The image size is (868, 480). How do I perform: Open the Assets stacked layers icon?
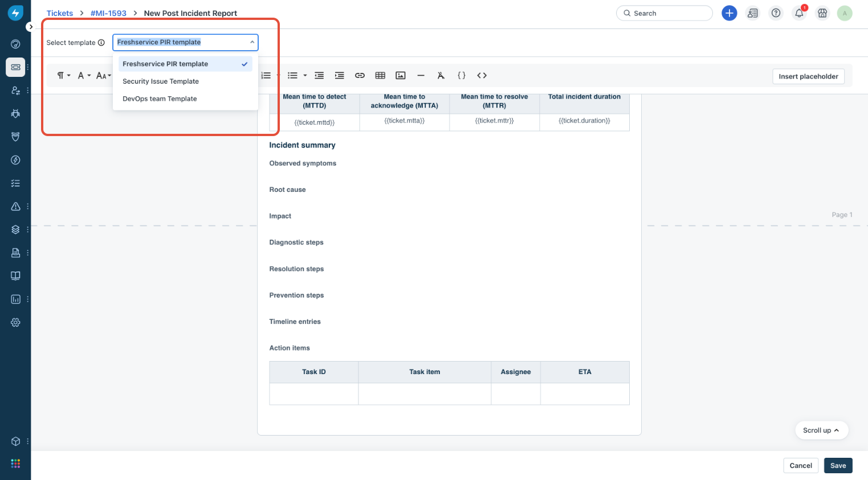(15, 229)
